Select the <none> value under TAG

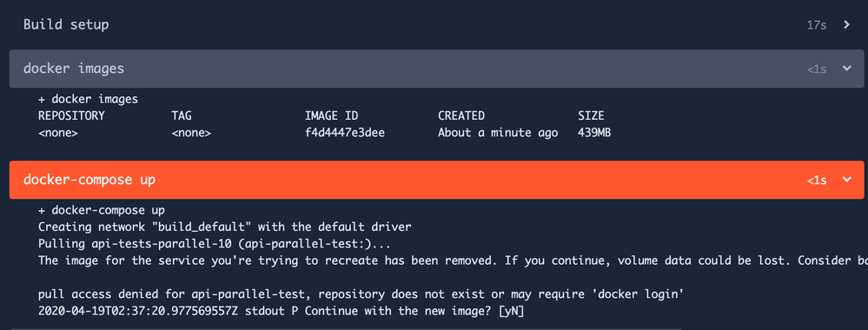click(191, 133)
